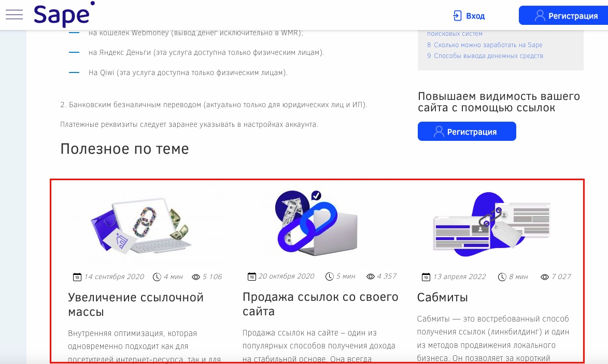Click the Sape logo
This screenshot has height=364, width=608.
click(x=64, y=14)
